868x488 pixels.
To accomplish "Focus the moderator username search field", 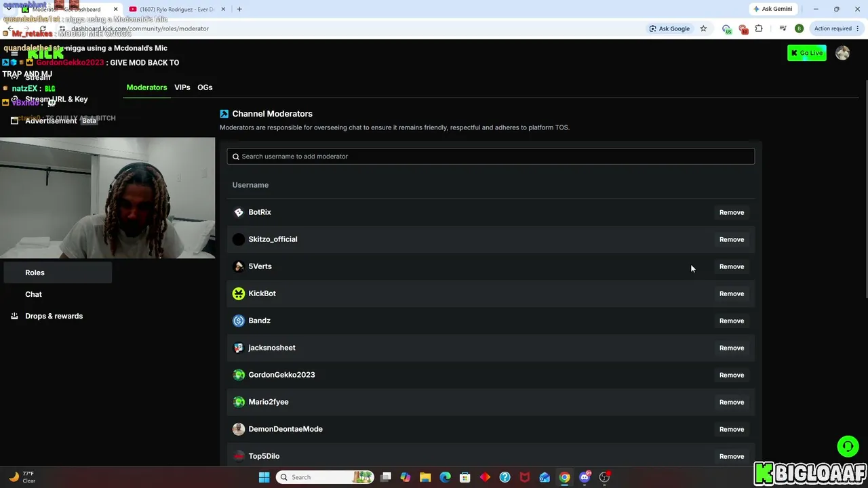I will 491,157.
